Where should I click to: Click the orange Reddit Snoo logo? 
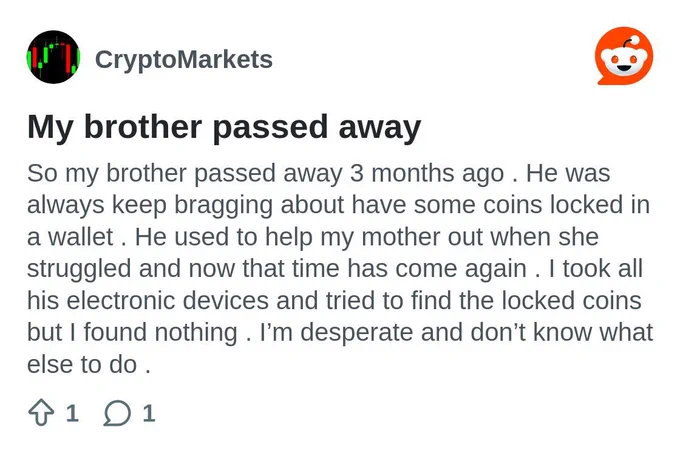pyautogui.click(x=624, y=56)
